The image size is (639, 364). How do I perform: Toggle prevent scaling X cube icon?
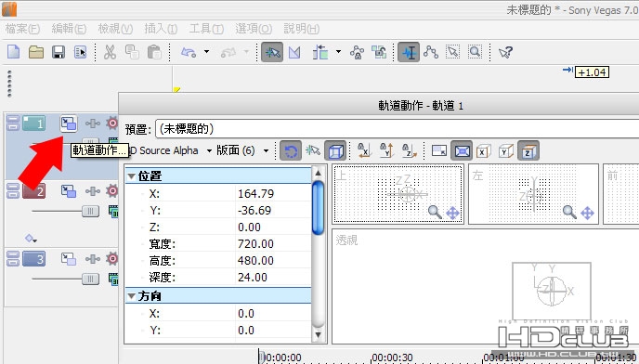[x=483, y=151]
